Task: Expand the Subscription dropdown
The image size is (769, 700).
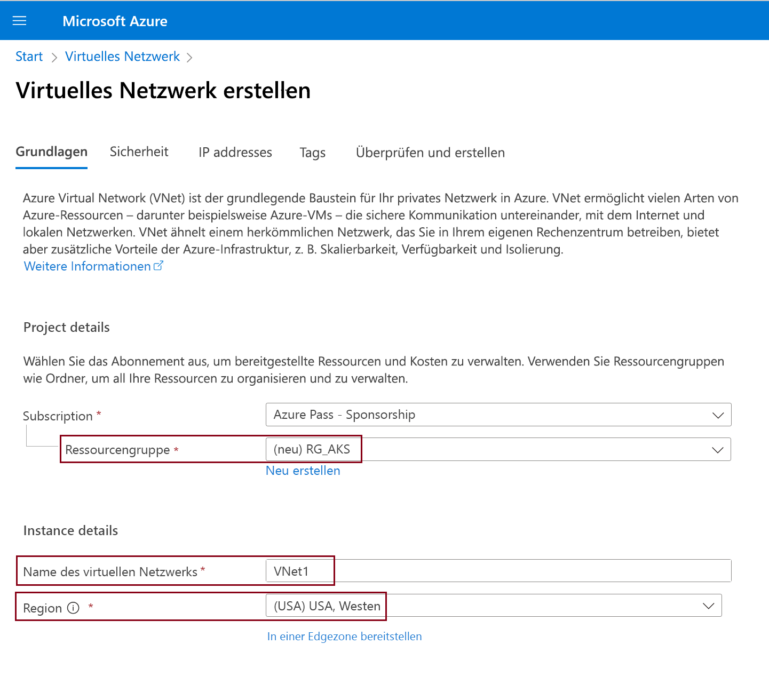Action: point(498,415)
